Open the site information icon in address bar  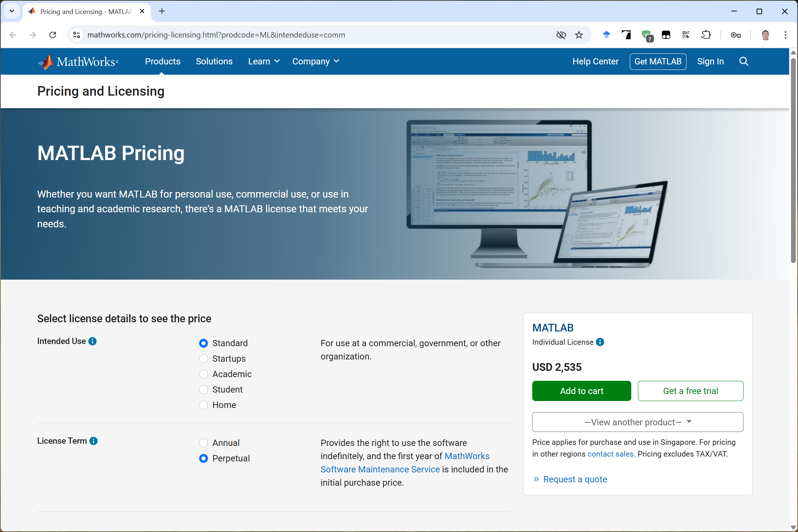point(77,35)
